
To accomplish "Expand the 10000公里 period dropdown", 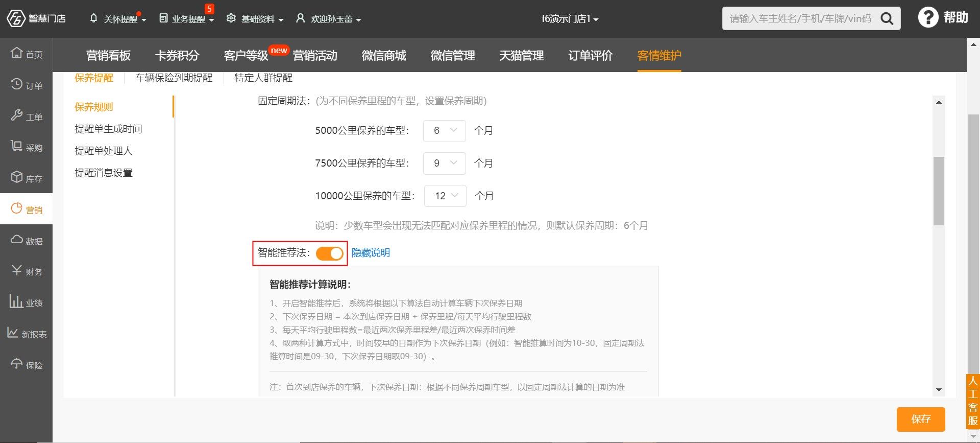I will coord(445,196).
